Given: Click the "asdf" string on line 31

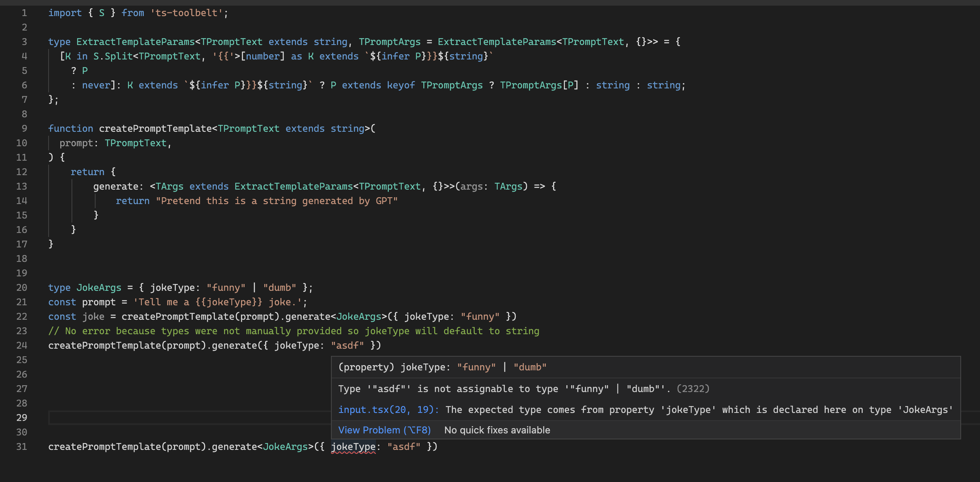Looking at the screenshot, I should coord(404,447).
